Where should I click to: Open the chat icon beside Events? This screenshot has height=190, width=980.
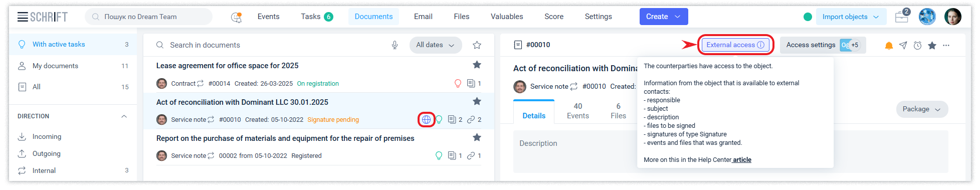point(236,17)
